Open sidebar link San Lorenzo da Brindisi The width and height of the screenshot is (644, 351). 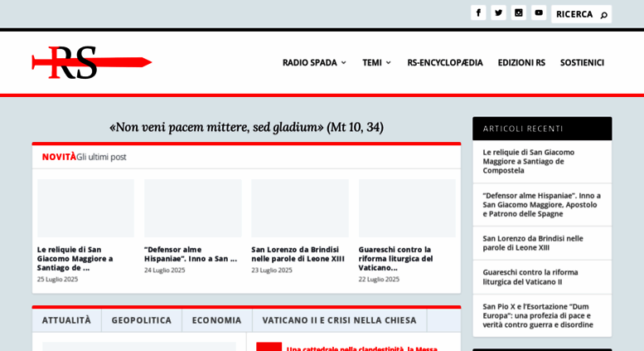tap(533, 243)
